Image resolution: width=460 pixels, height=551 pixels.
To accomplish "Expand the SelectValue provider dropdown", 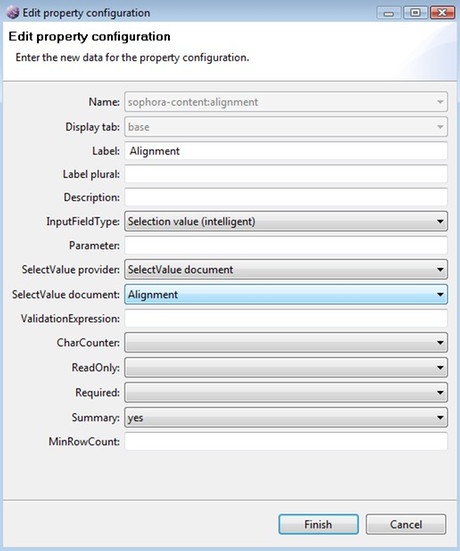I will pyautogui.click(x=286, y=270).
